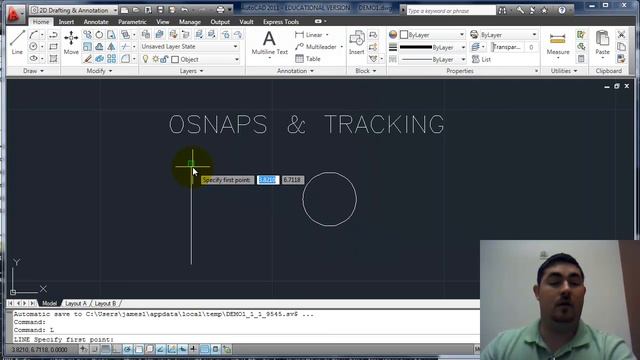
Task: Adjust the Transparency slider
Action: click(507, 47)
